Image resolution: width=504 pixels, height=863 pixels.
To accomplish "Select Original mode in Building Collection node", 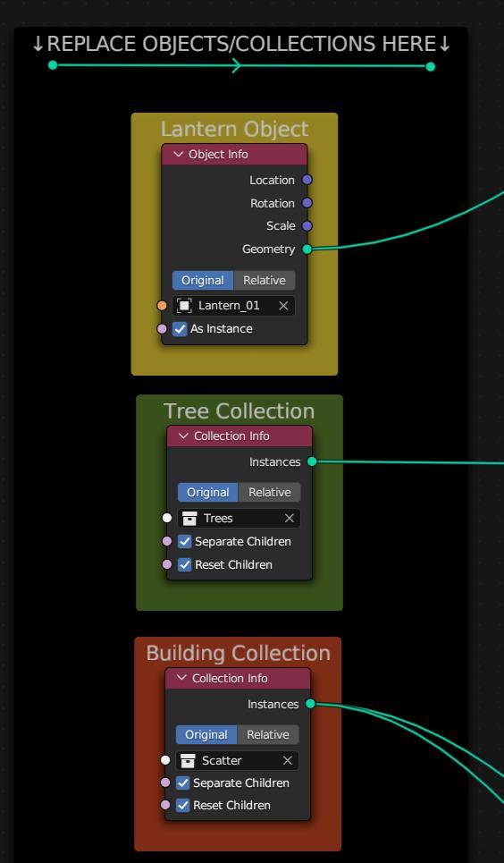I will pos(206,735).
